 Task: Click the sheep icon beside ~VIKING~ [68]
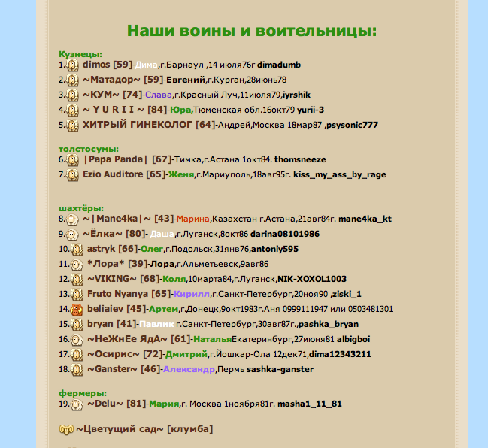point(77,280)
